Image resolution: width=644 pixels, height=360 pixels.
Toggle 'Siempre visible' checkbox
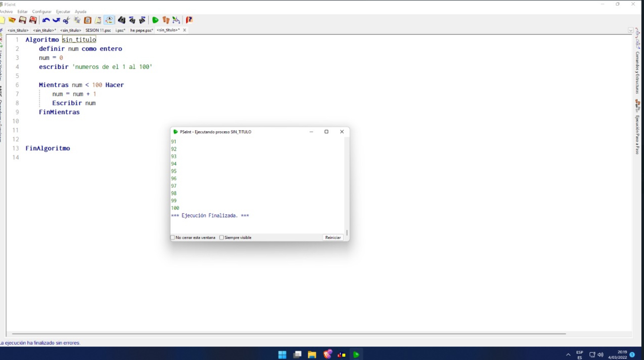222,238
